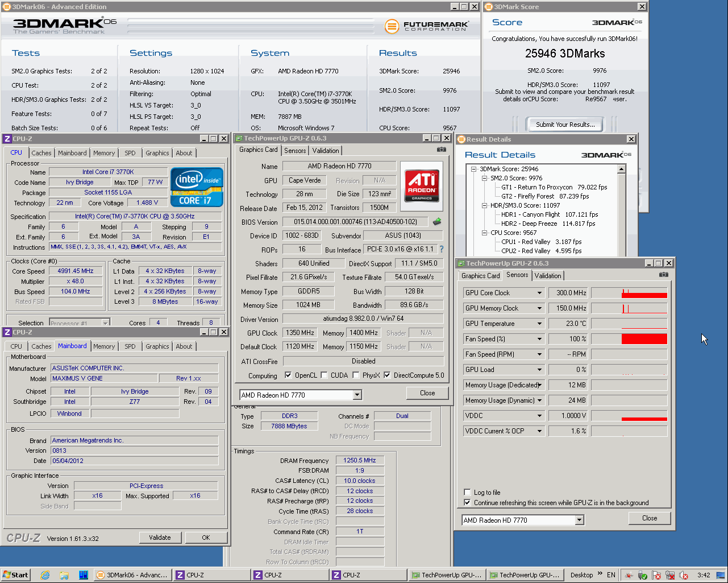Click the VDDC history graph
728x583 pixels.
629,416
